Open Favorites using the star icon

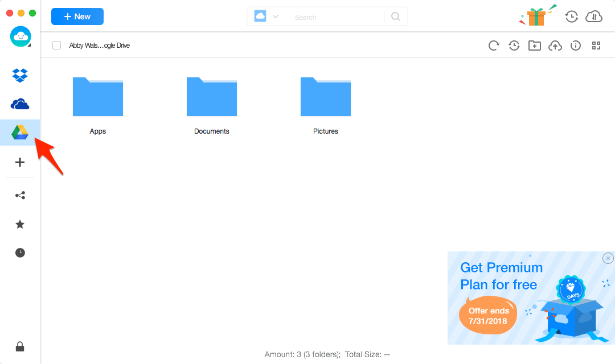[x=20, y=224]
